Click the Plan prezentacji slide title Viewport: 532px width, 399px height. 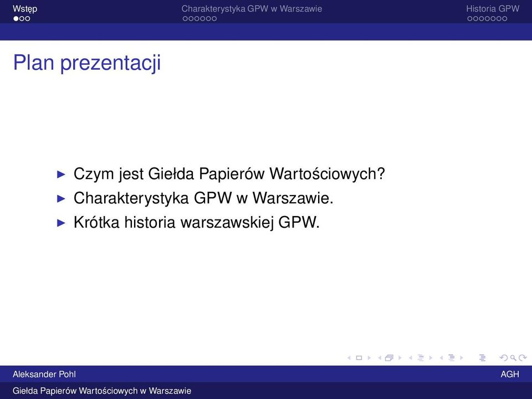point(87,63)
